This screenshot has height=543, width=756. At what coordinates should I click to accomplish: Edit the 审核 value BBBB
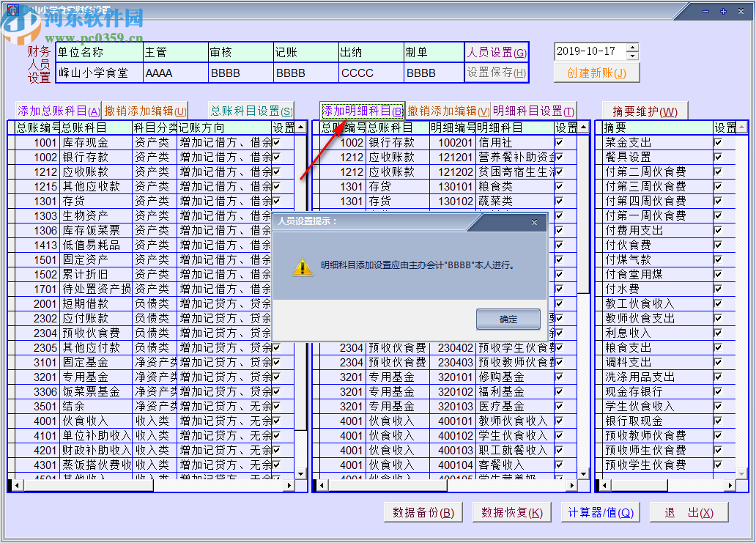click(x=240, y=73)
